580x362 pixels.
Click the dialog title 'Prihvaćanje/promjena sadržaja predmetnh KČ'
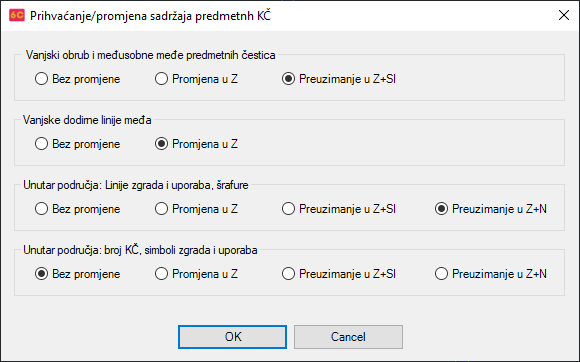(150, 16)
